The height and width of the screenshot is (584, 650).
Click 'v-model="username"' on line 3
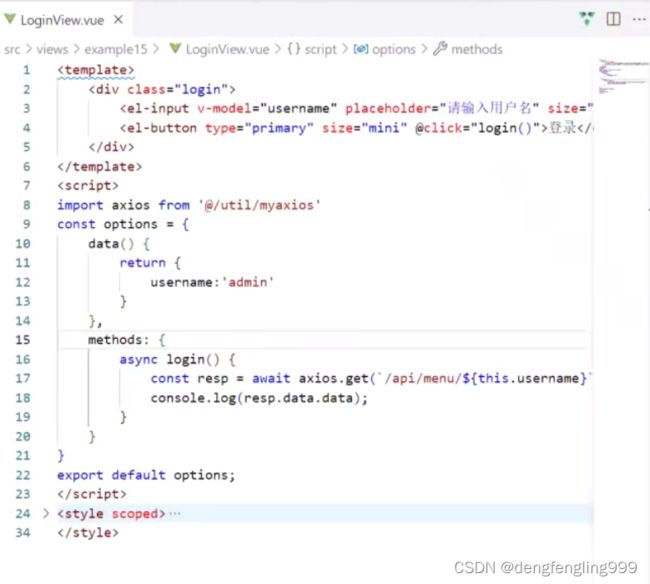coord(267,109)
